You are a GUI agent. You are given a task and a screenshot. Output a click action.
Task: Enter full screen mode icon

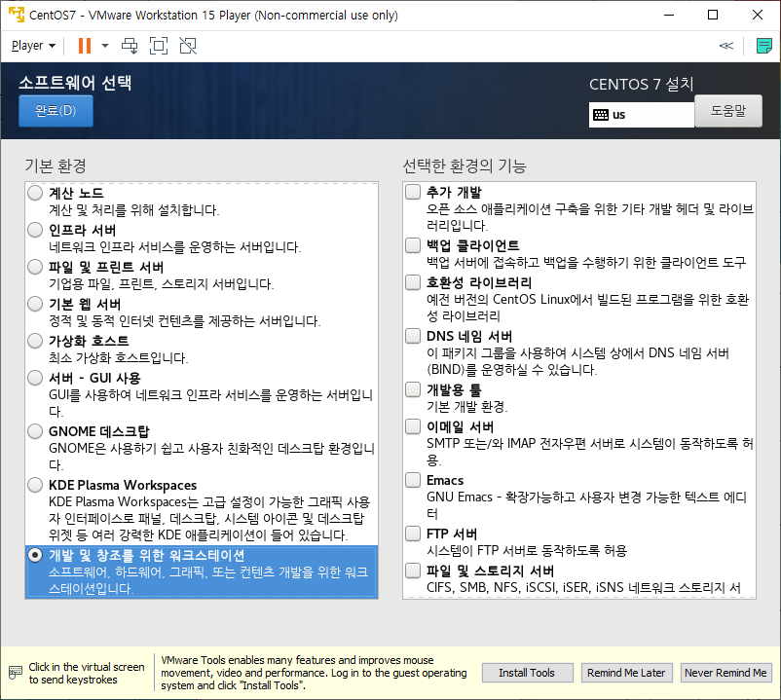pos(159,46)
